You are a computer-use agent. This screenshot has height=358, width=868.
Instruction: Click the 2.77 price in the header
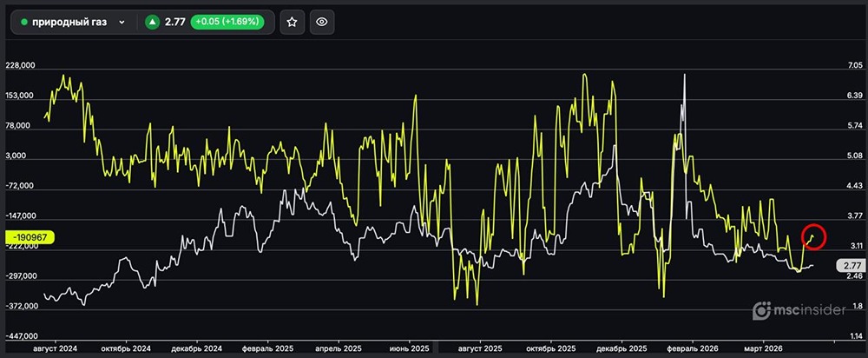pos(174,23)
